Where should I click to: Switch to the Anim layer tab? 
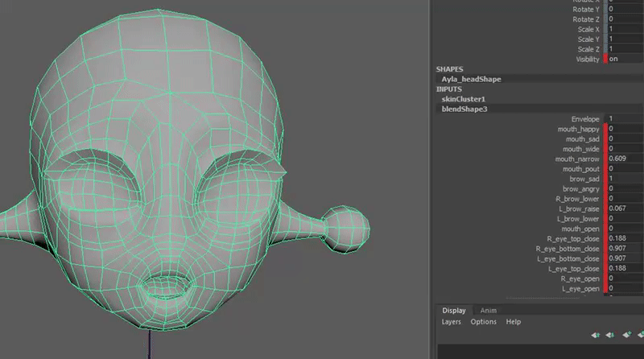tap(488, 310)
